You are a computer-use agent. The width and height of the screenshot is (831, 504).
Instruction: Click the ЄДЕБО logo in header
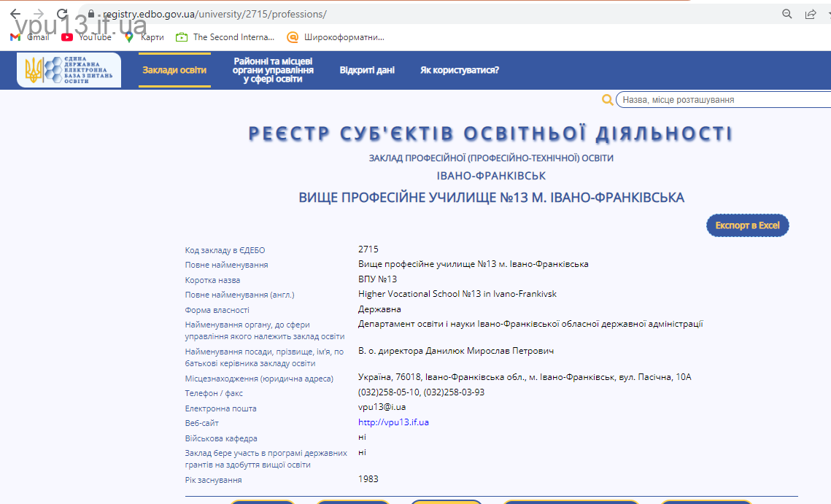point(69,70)
